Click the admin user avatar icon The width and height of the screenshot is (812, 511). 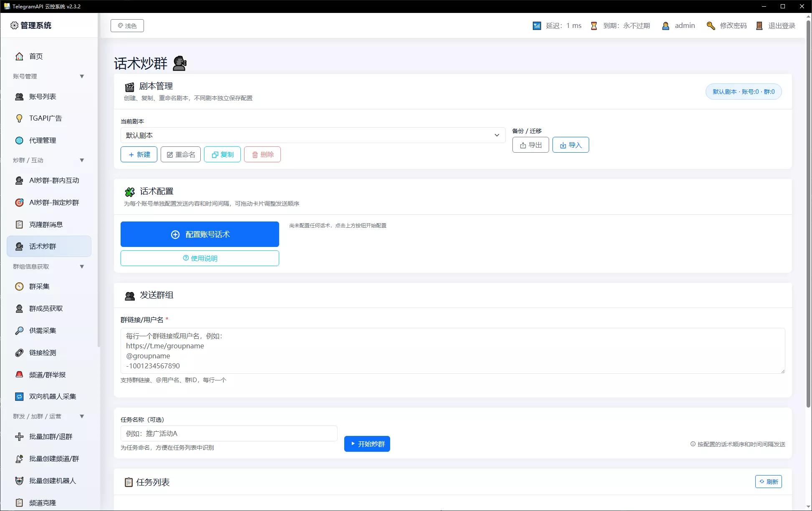coord(666,26)
